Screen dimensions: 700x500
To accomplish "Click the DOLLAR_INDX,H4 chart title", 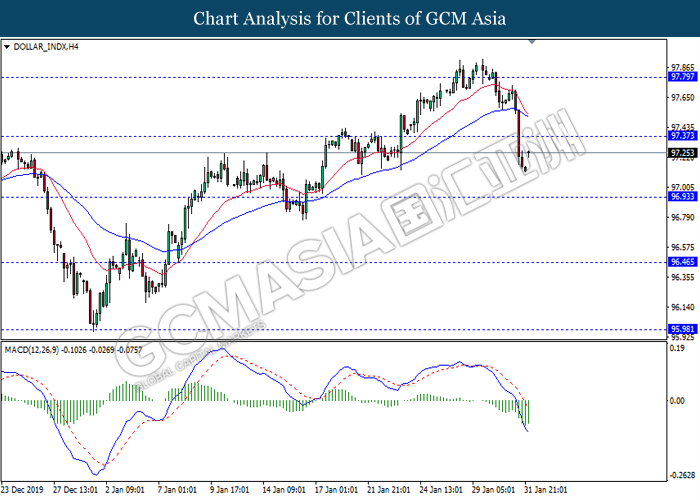I will tap(46, 47).
